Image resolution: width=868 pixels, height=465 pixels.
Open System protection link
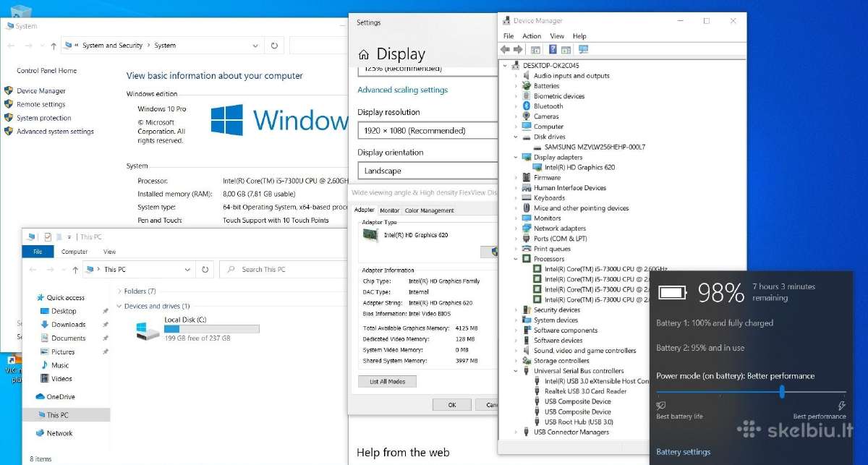(x=44, y=118)
